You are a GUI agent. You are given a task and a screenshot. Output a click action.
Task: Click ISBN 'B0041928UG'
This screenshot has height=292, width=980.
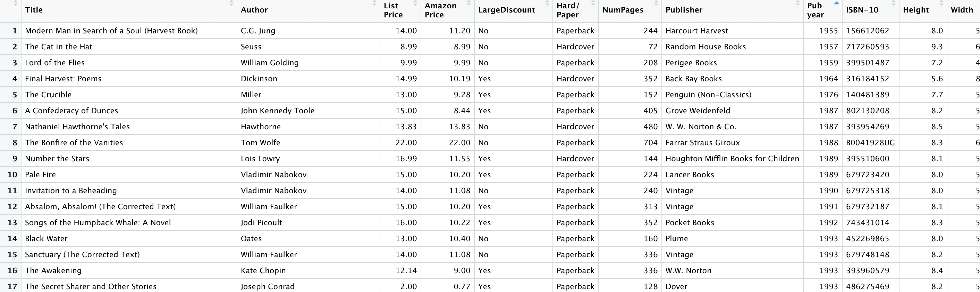tap(870, 143)
